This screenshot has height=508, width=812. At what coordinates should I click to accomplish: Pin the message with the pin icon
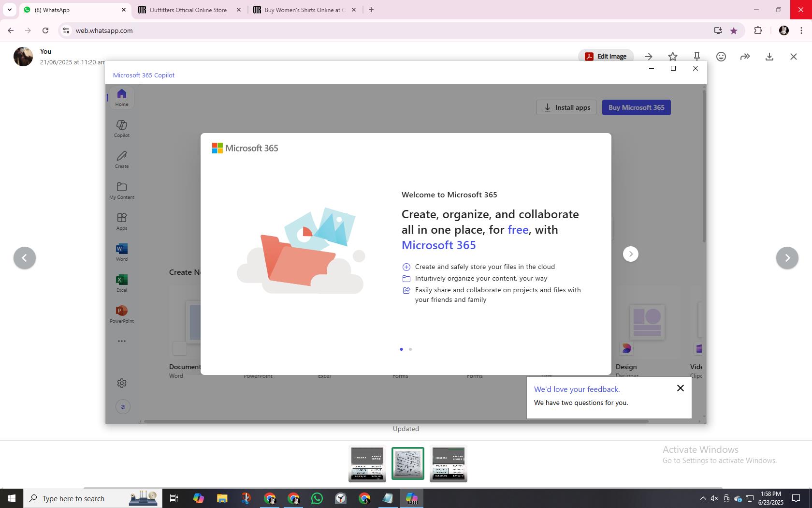[x=697, y=57]
